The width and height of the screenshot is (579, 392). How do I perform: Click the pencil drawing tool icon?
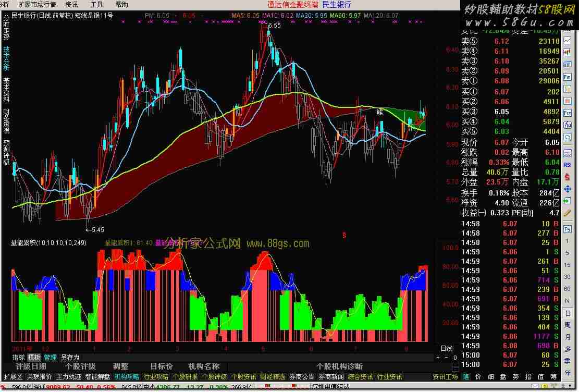click(x=567, y=213)
